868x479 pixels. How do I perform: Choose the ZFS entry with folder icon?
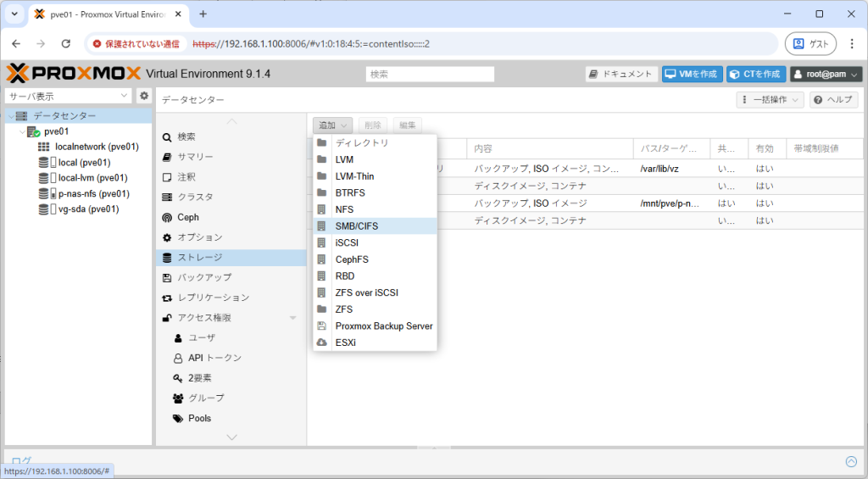pos(375,309)
